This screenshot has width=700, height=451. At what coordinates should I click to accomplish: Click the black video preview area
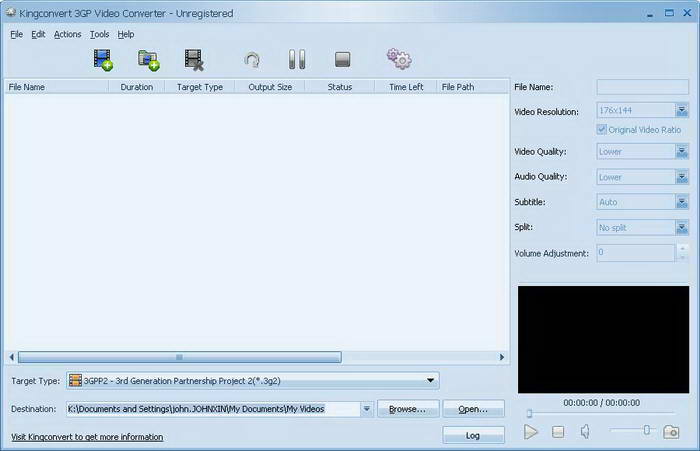(x=603, y=339)
